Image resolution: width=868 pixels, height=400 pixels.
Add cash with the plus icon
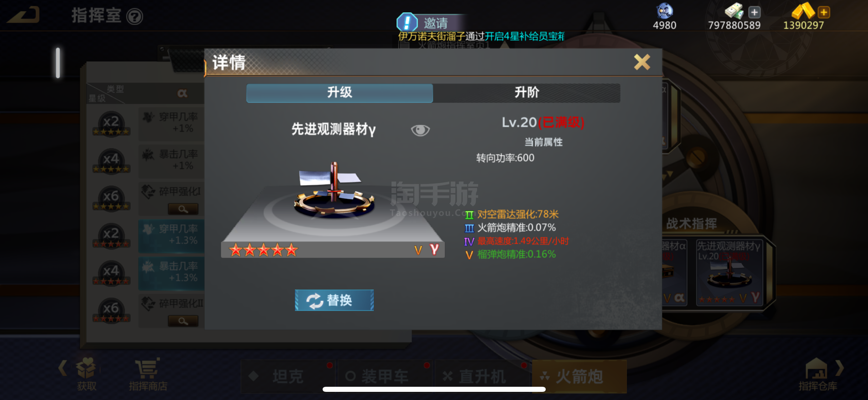point(754,13)
